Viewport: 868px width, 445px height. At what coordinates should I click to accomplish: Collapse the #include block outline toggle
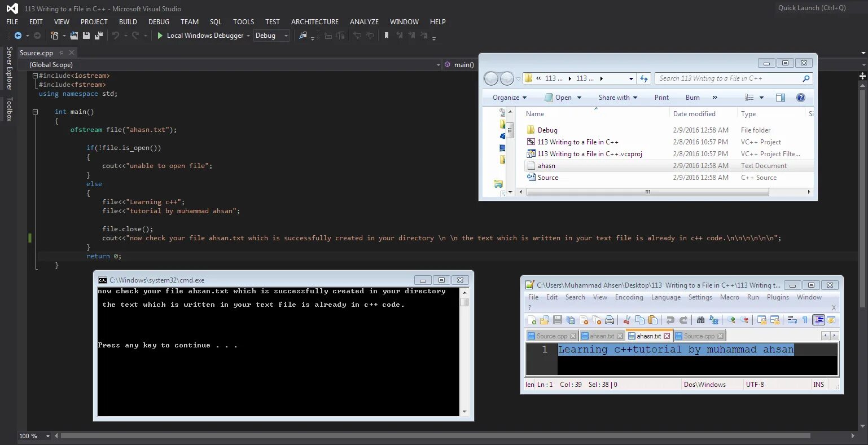(35, 76)
